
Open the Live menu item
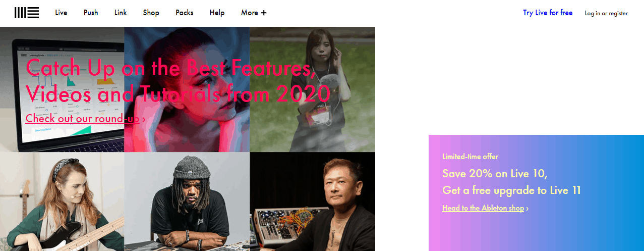click(x=61, y=13)
